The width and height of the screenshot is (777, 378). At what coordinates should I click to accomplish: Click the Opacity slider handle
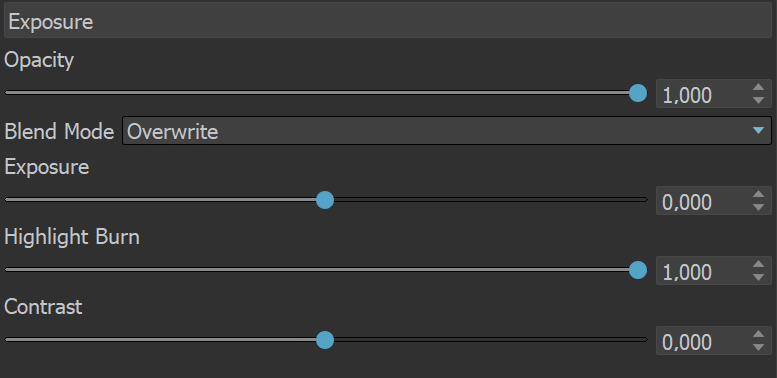point(638,93)
